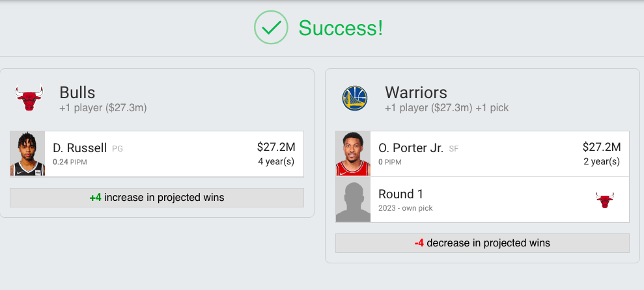The height and width of the screenshot is (290, 644).
Task: Select the Bulls team heading
Action: coord(77,92)
